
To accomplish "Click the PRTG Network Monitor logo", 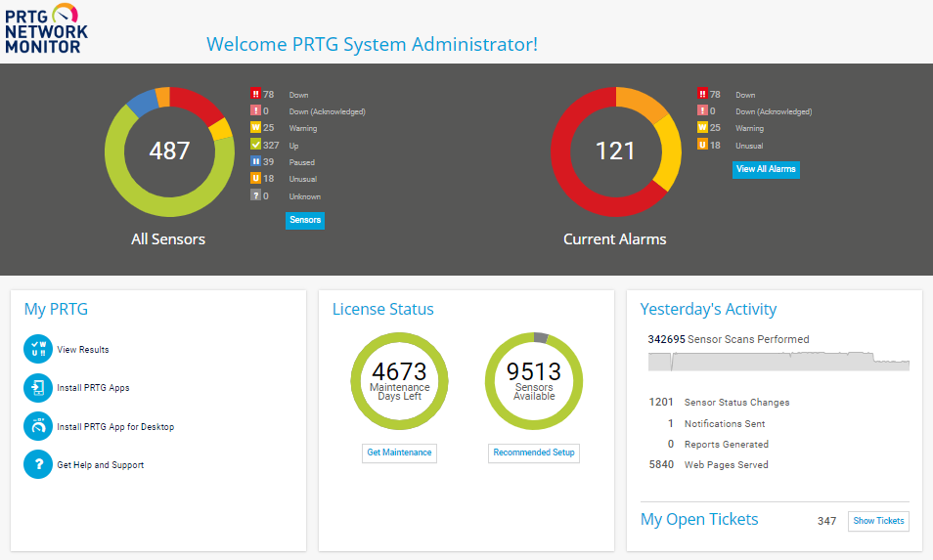I will (x=45, y=28).
